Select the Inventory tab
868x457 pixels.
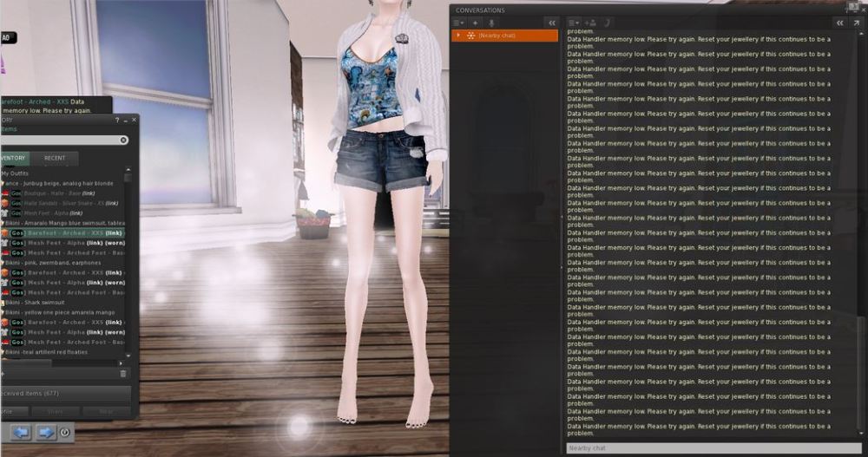[x=13, y=159]
